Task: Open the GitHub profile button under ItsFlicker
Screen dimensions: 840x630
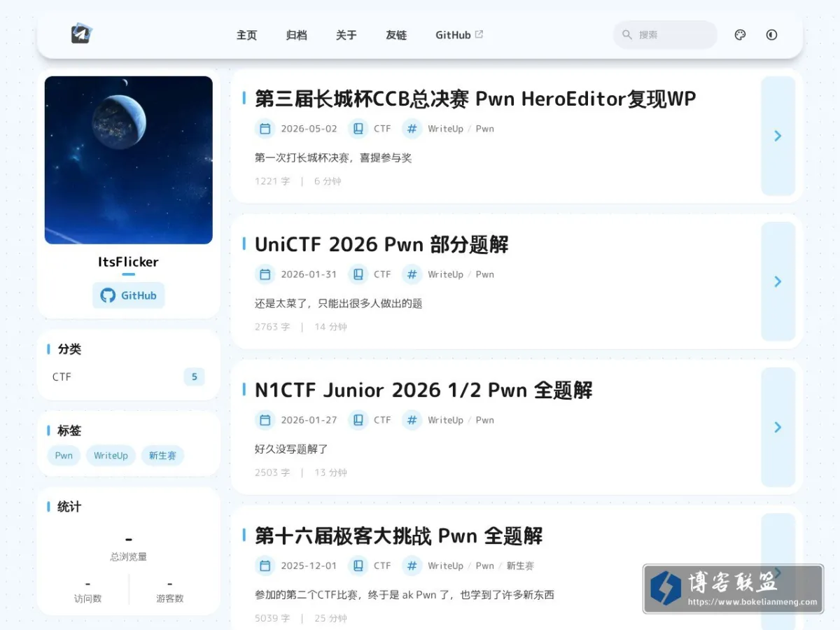Action: click(129, 295)
